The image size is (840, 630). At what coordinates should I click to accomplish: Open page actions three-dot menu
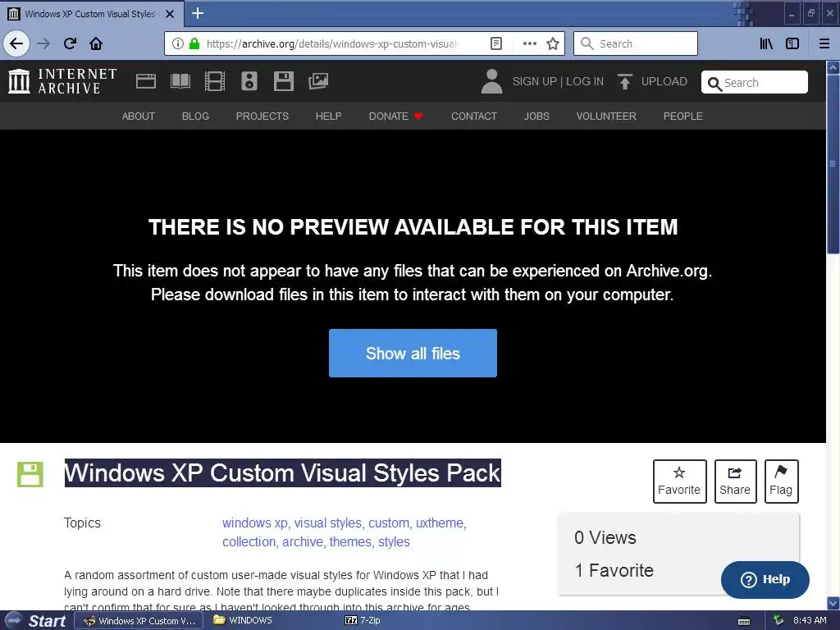(530, 43)
